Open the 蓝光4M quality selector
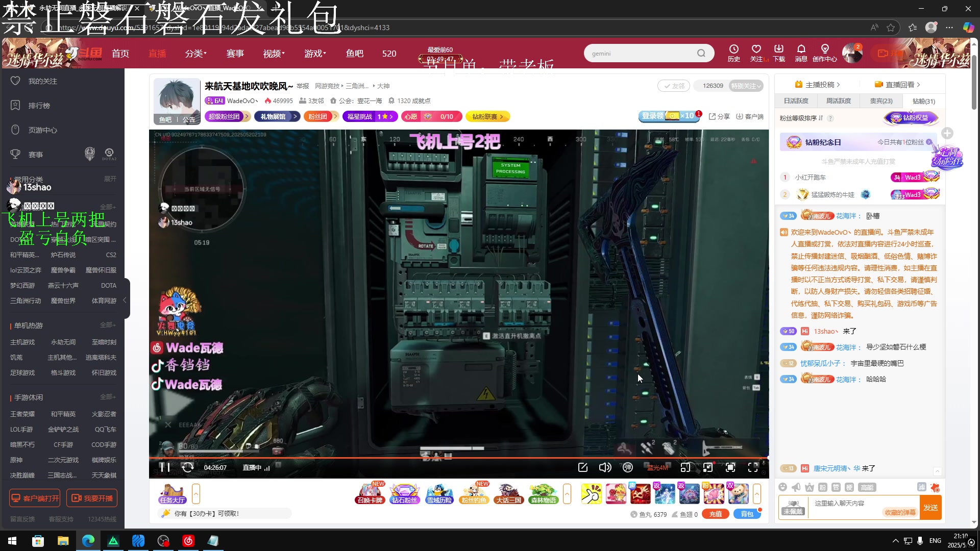The width and height of the screenshot is (980, 551). (x=657, y=468)
